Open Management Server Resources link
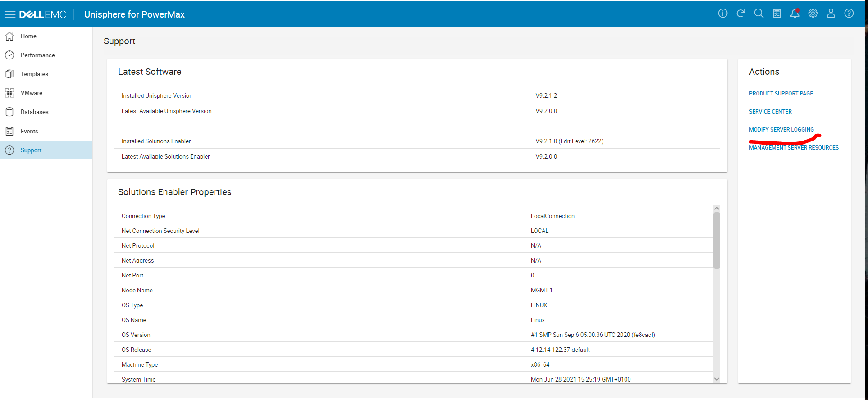The height and width of the screenshot is (400, 868). 794,148
